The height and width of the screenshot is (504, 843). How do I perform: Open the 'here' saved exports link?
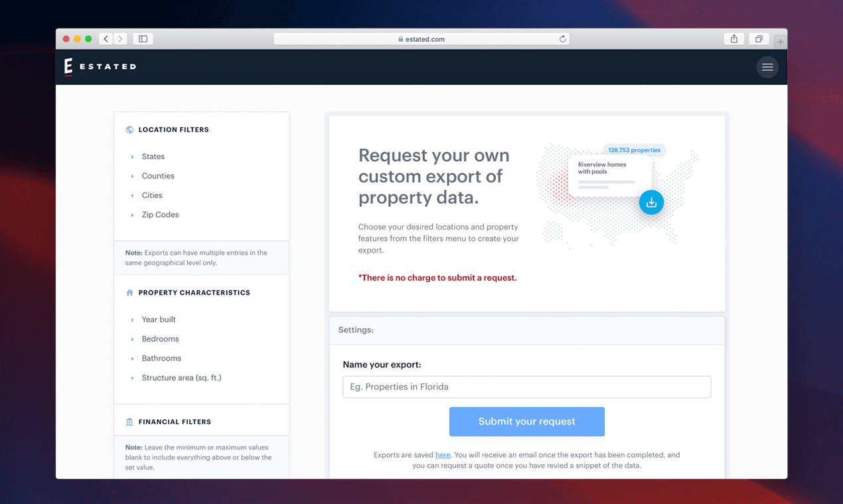pyautogui.click(x=443, y=455)
